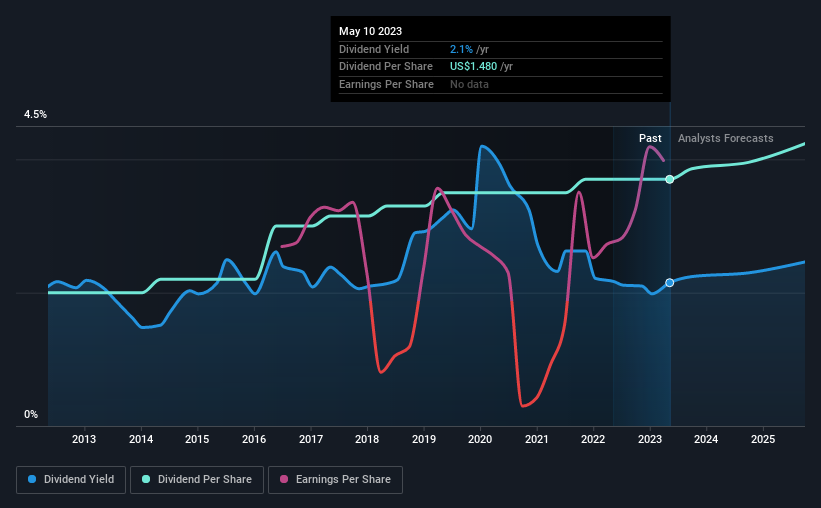Click the 2024 x-axis label

coord(706,439)
